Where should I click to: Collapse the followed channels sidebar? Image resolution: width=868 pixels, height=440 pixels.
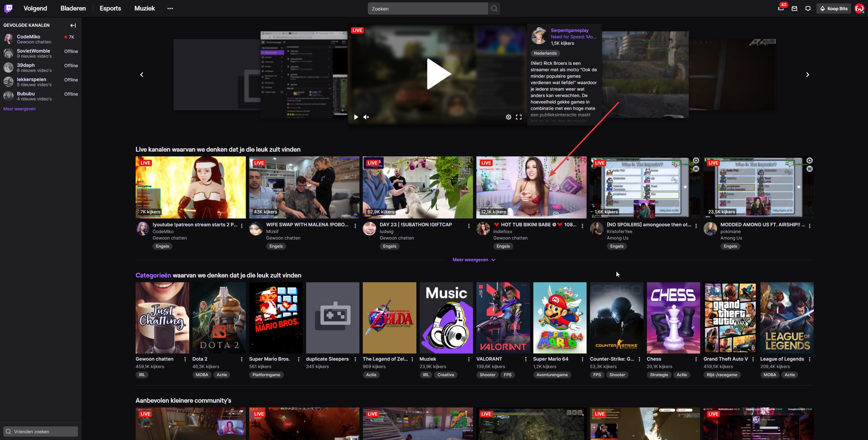pos(73,25)
